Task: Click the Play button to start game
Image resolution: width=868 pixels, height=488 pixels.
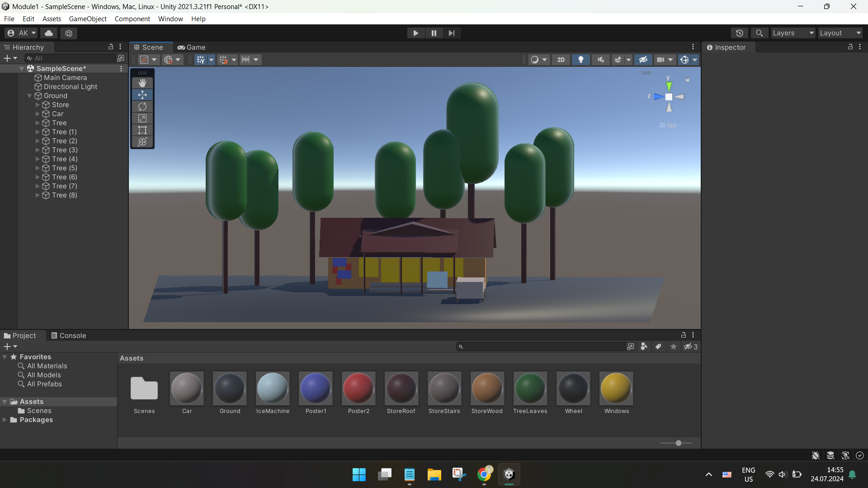Action: tap(416, 33)
